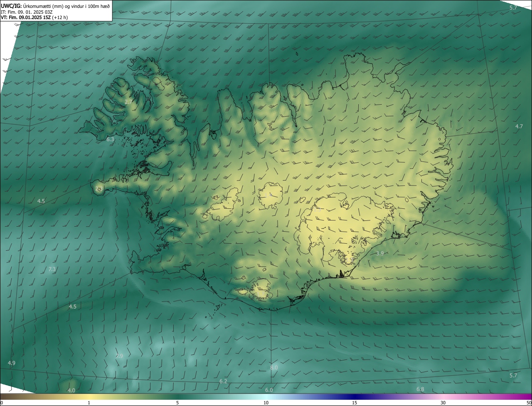
Task: Click the 4.0 value label
Action: (x=71, y=390)
